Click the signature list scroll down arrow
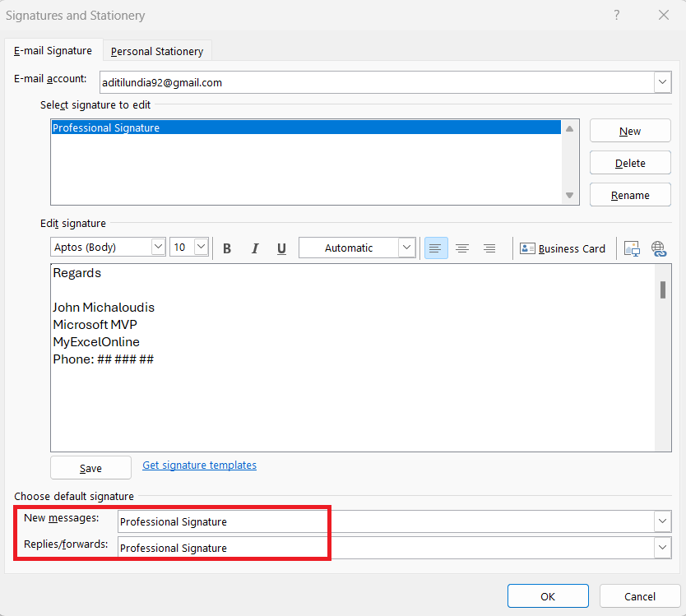The height and width of the screenshot is (616, 686). pyautogui.click(x=569, y=195)
